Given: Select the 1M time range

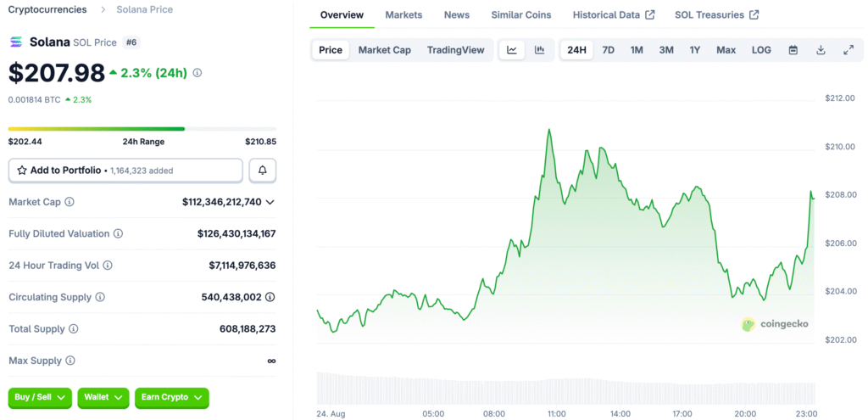Looking at the screenshot, I should pos(637,50).
